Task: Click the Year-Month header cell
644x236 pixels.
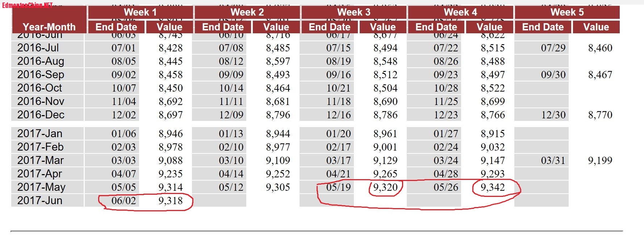Action: pos(49,27)
